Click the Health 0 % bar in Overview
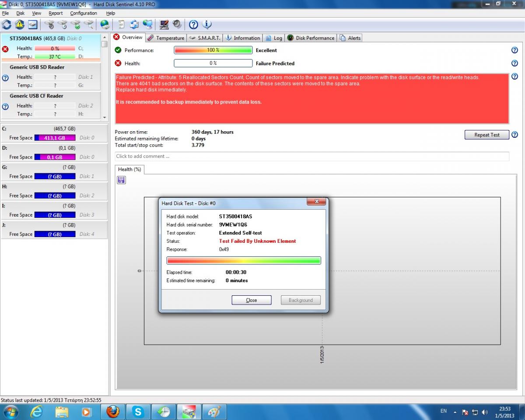This screenshot has width=525, height=420. [x=213, y=63]
